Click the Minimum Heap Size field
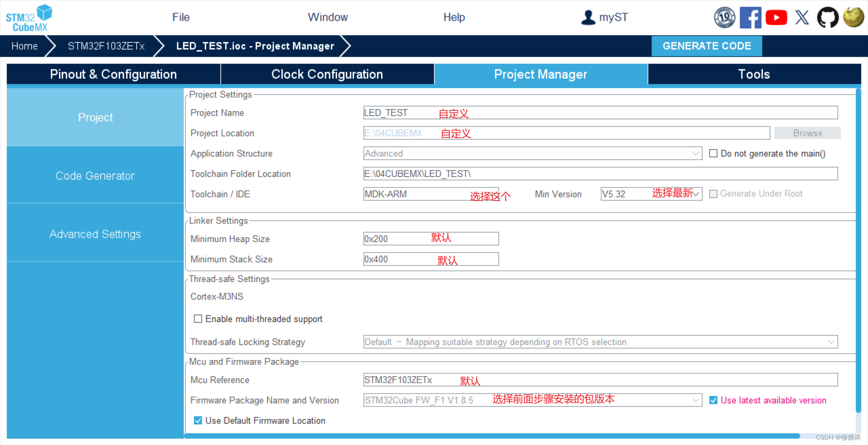This screenshot has height=445, width=868. coord(431,239)
